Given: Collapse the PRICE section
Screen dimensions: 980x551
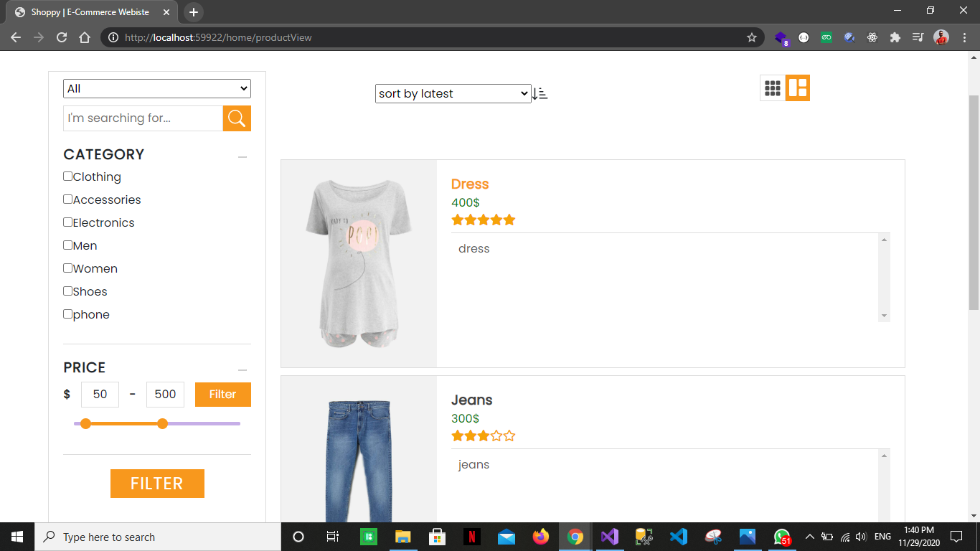Looking at the screenshot, I should (242, 370).
